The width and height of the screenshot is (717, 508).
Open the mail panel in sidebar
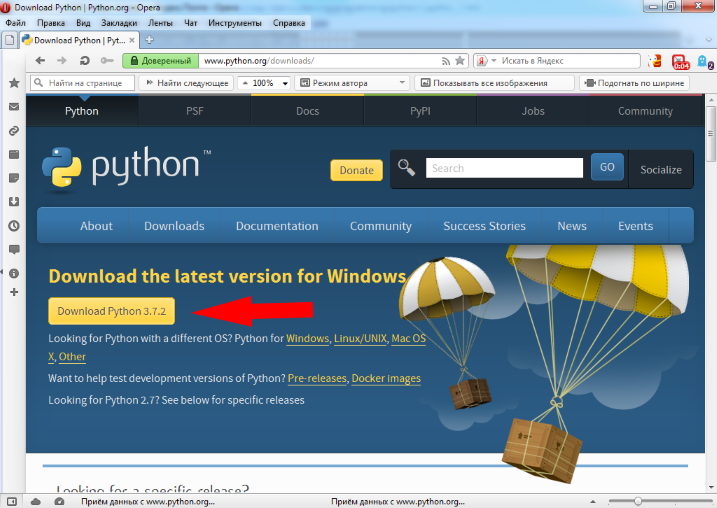pyautogui.click(x=14, y=106)
